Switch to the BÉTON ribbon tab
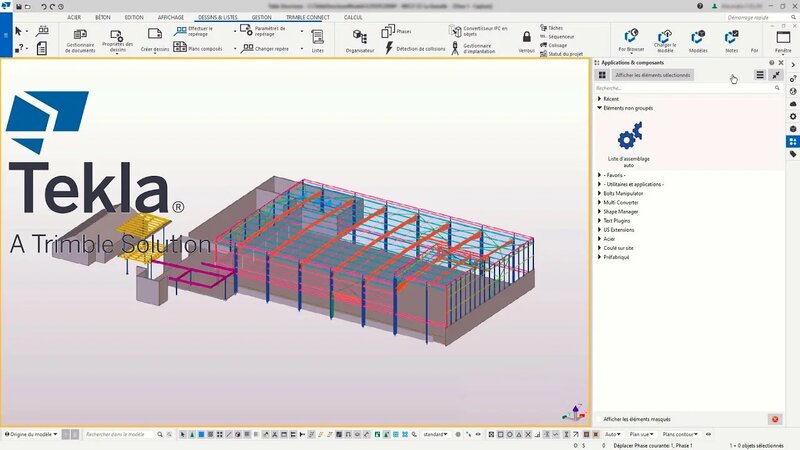 point(103,17)
